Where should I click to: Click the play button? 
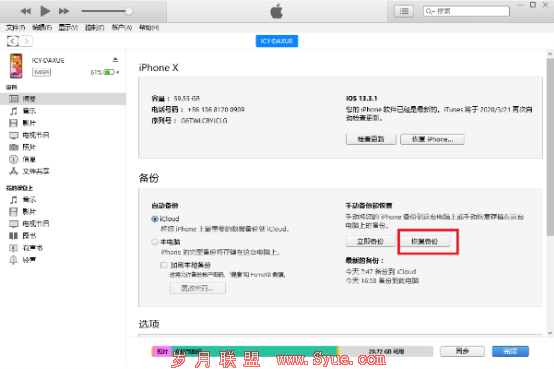pyautogui.click(x=45, y=11)
